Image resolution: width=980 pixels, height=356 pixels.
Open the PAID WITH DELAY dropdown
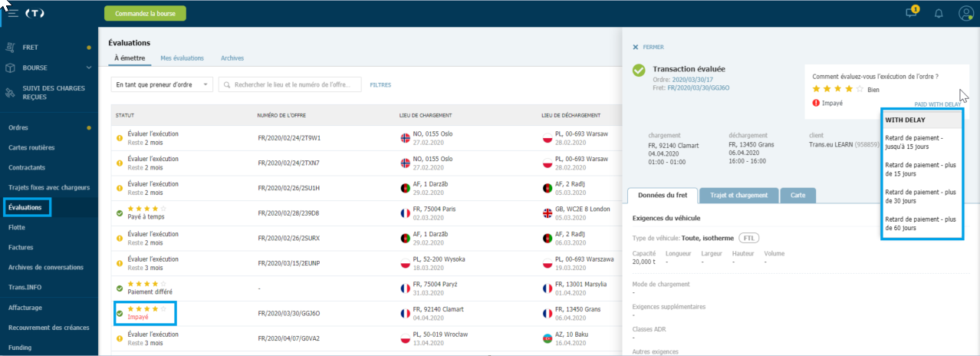tap(937, 104)
